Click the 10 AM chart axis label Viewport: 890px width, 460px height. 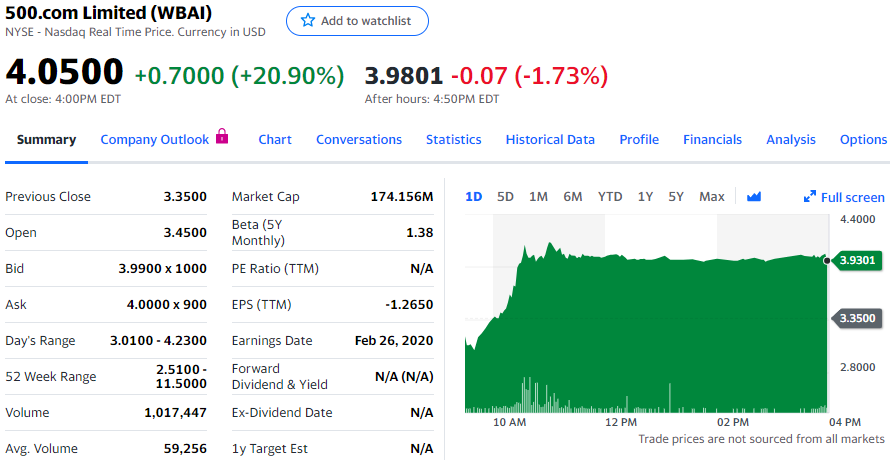click(x=510, y=423)
